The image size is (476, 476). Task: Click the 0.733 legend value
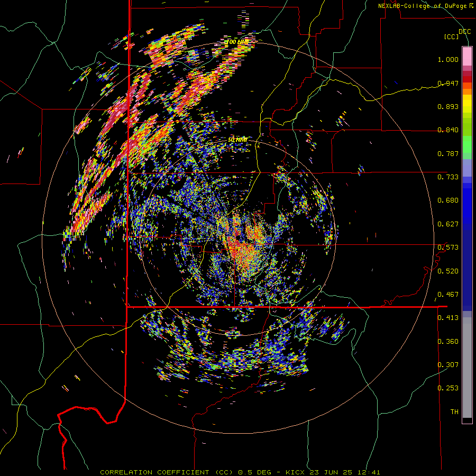448,177
